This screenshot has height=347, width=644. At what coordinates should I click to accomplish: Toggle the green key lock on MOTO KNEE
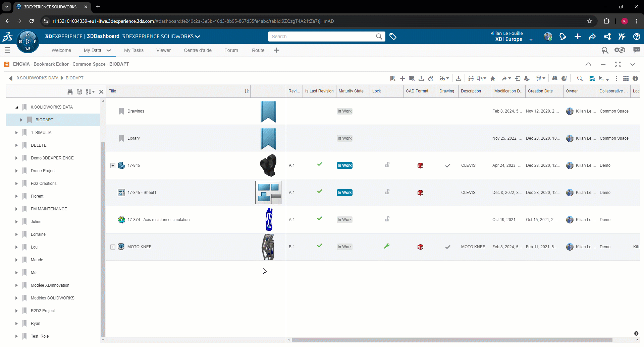[387, 246]
